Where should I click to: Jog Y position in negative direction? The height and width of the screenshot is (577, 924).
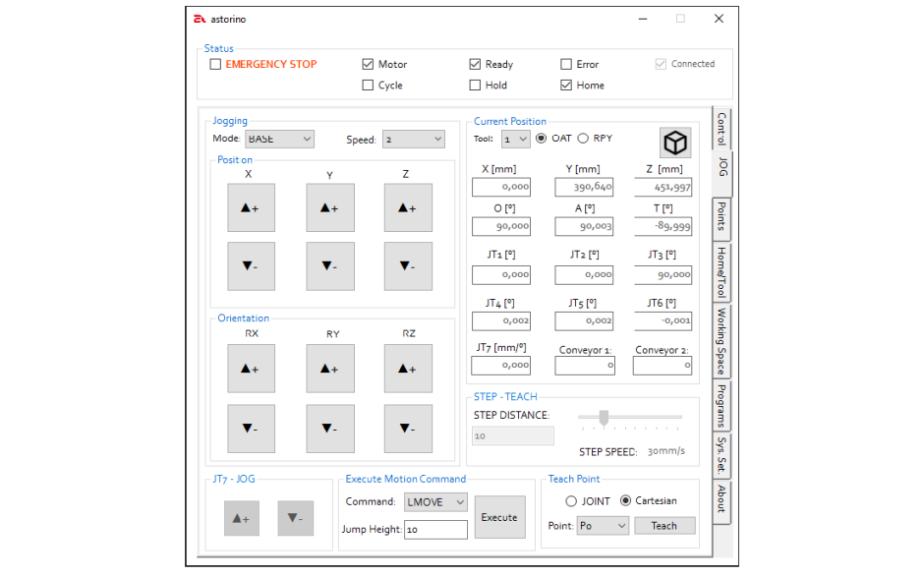pos(330,265)
